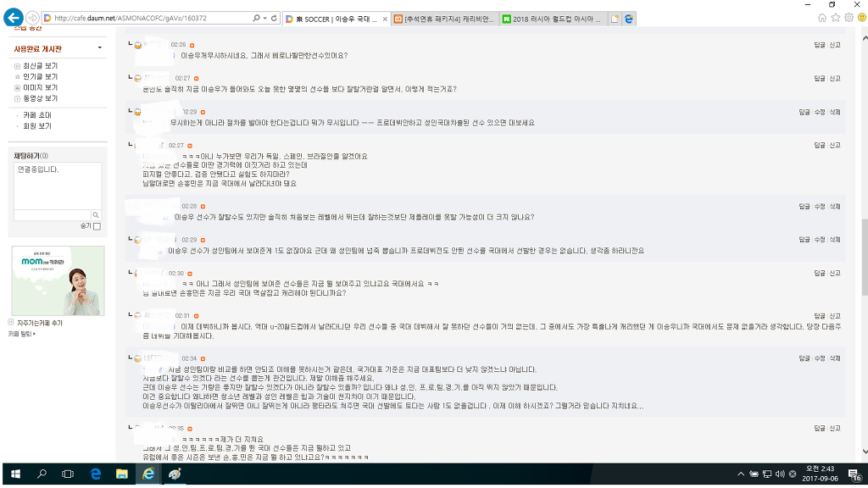Click 수정 on the 02:34 comment
Image resolution: width=868 pixels, height=488 pixels.
coord(820,358)
